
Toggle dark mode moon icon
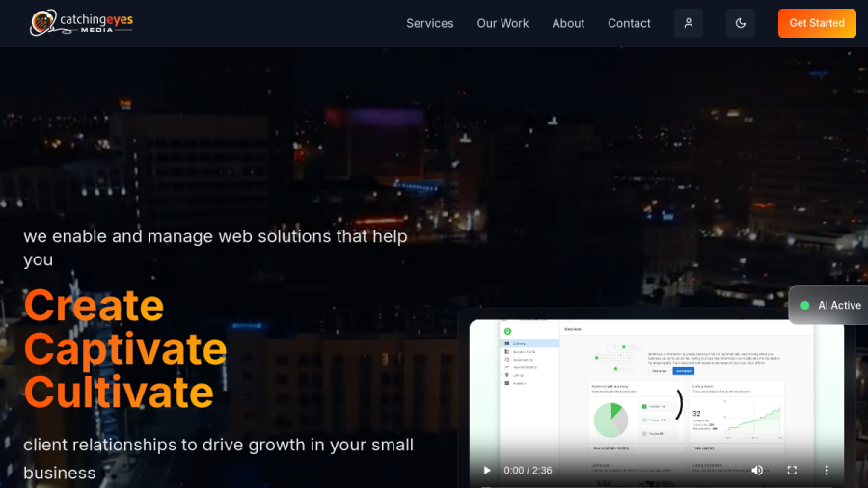coord(740,23)
